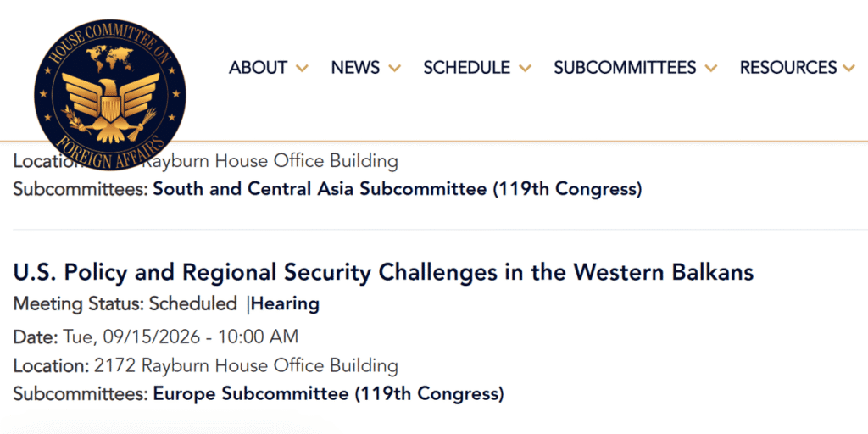Screen dimensions: 868x434
Task: Click the Hearing meeting type link
Action: 286,304
